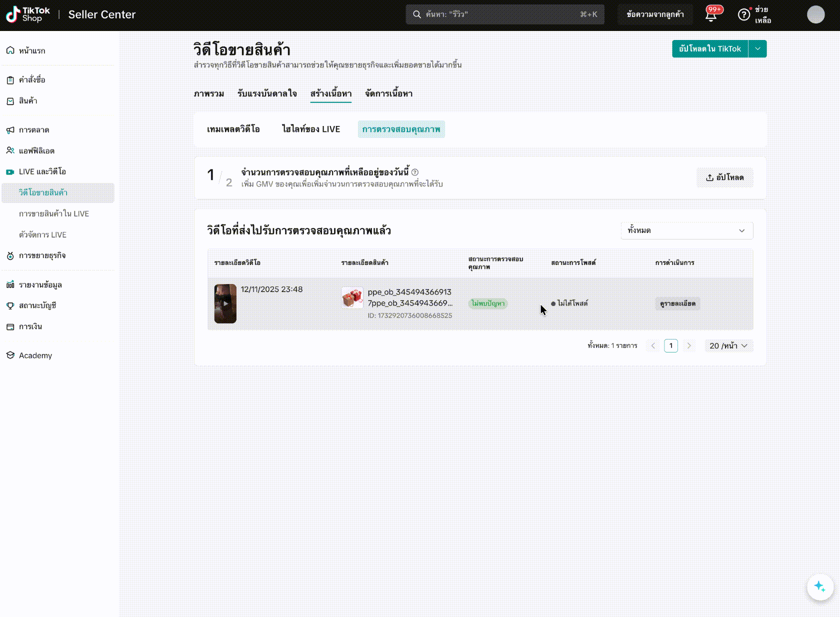Click the search input field
Viewport: 840px width, 617px height.
[x=505, y=14]
